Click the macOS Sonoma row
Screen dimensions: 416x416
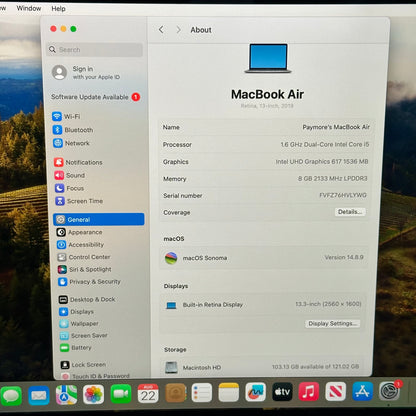[264, 258]
